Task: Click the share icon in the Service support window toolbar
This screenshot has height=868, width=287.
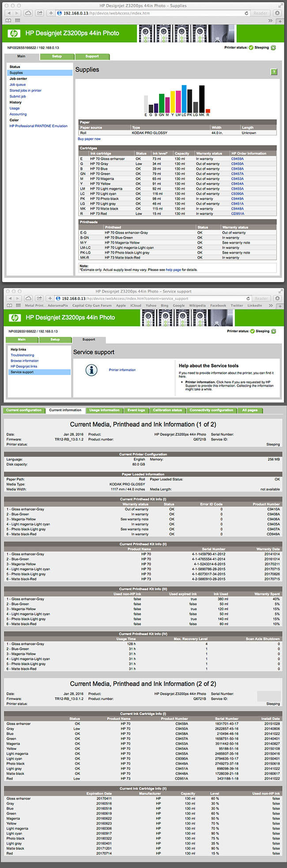Action: pos(39,298)
